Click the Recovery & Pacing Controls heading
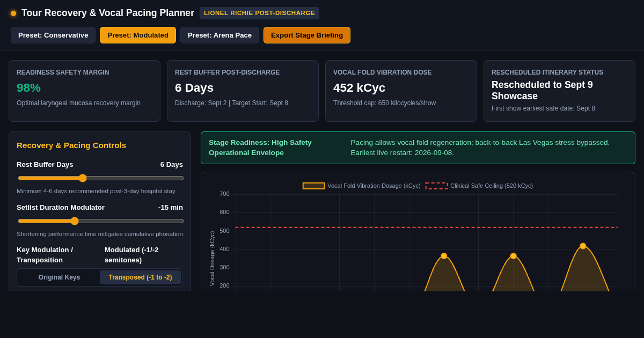This screenshot has height=338, width=644. point(71,145)
